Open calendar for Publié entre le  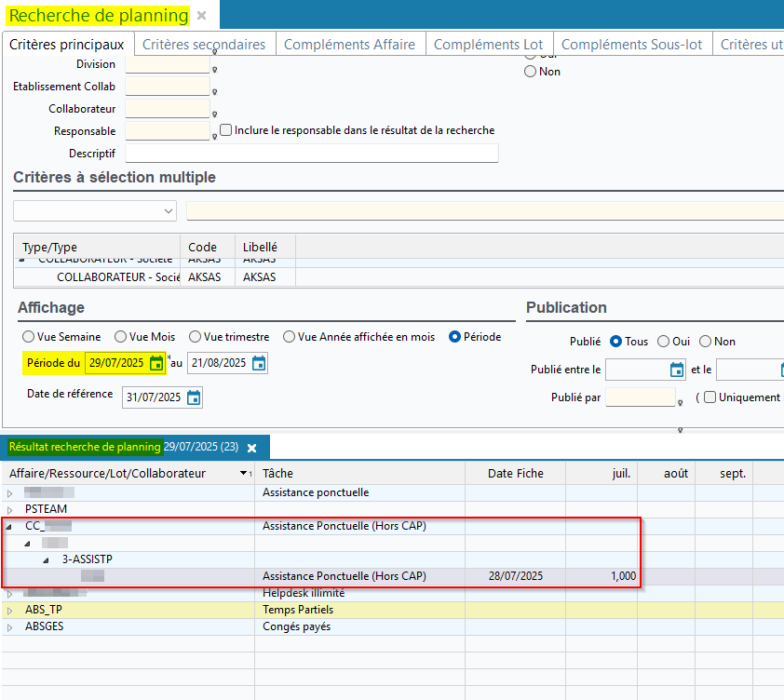[x=677, y=370]
